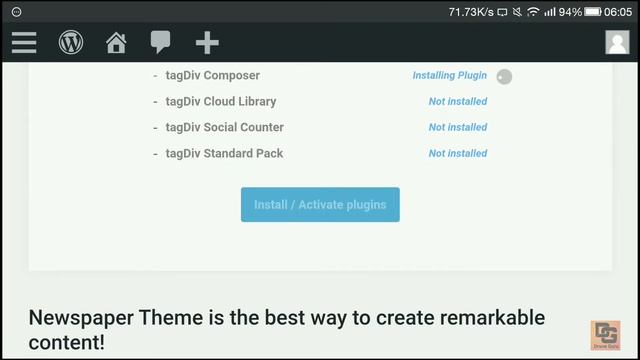Select tagDiv Cloud Library plugin name

[221, 101]
